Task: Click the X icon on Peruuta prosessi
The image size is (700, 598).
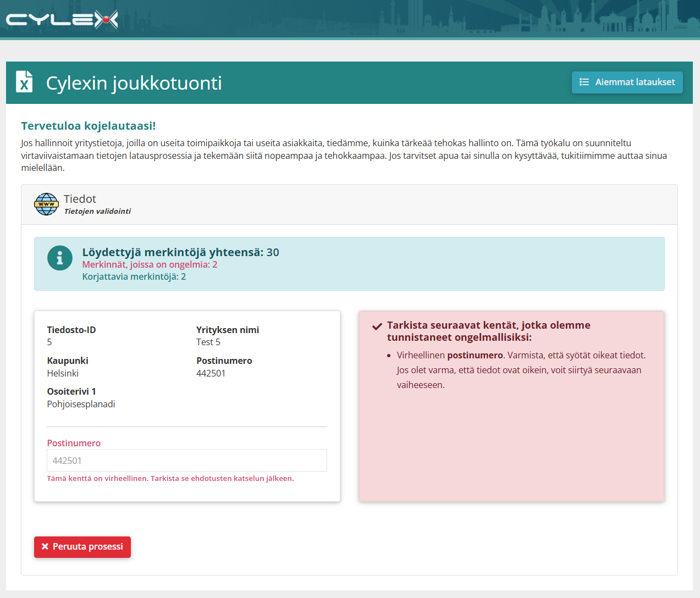Action: [45, 546]
